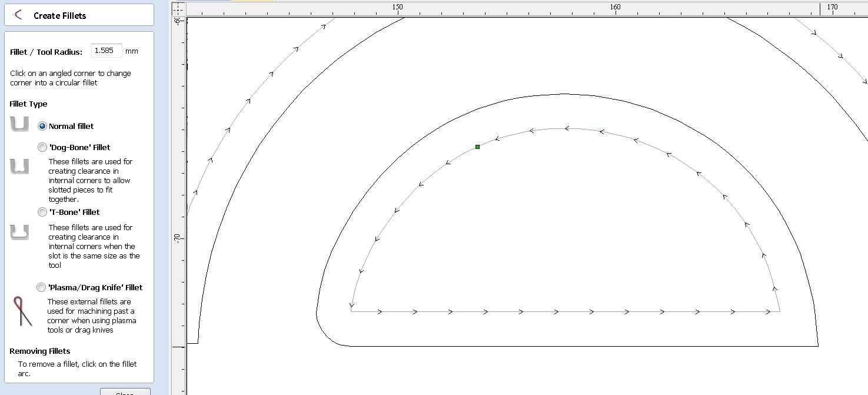Click the T-Bone fillet illustration icon

click(x=19, y=231)
